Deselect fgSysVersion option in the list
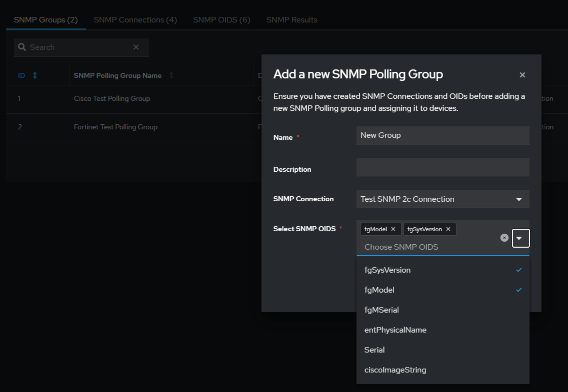This screenshot has width=568, height=392. point(442,270)
